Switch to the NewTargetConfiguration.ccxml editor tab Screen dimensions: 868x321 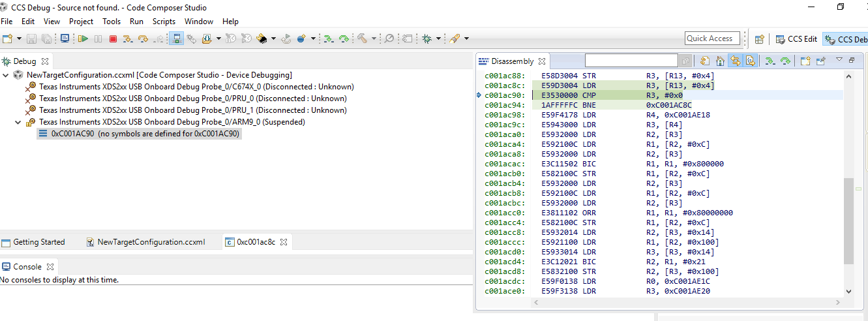[x=146, y=242]
